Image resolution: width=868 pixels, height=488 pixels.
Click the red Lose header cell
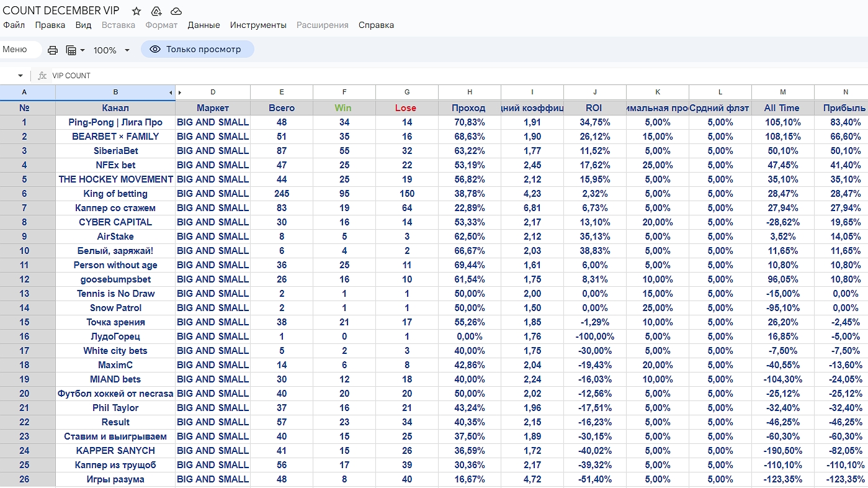406,108
